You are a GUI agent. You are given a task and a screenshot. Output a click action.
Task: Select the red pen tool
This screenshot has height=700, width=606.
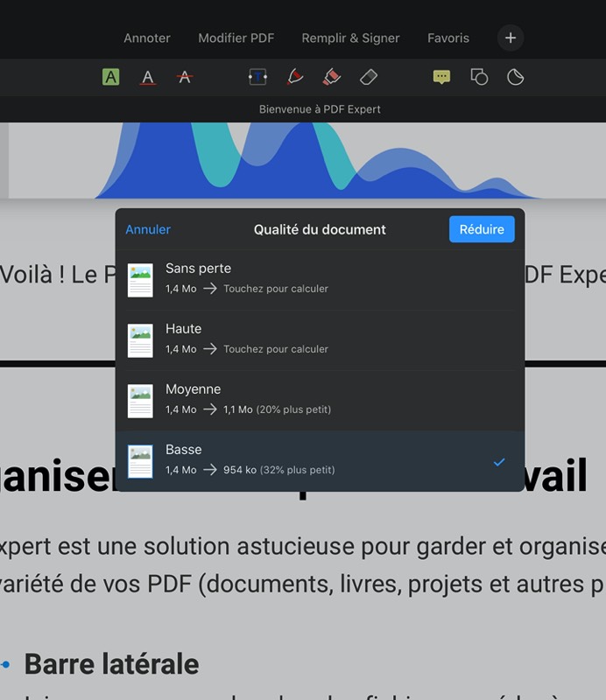295,77
